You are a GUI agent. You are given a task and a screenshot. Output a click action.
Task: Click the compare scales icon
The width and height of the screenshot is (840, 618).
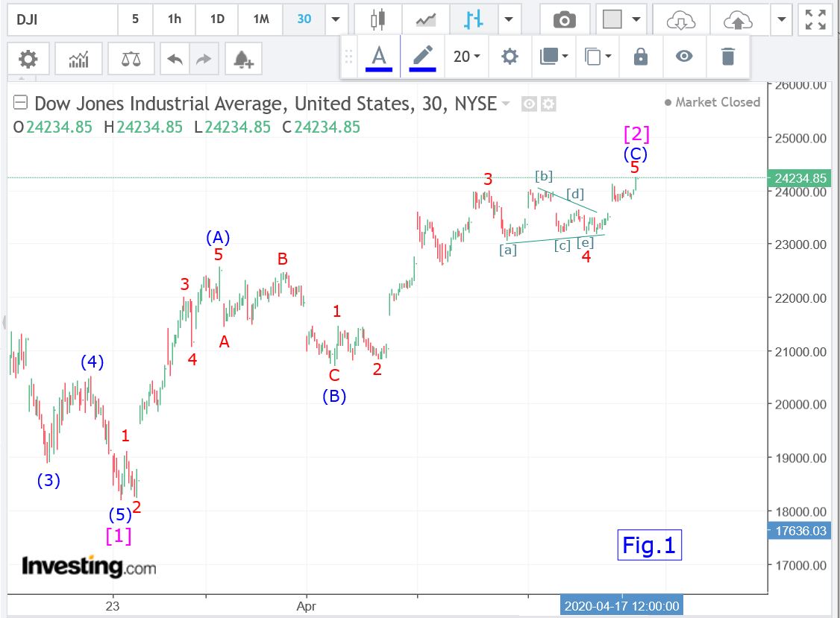tap(131, 58)
